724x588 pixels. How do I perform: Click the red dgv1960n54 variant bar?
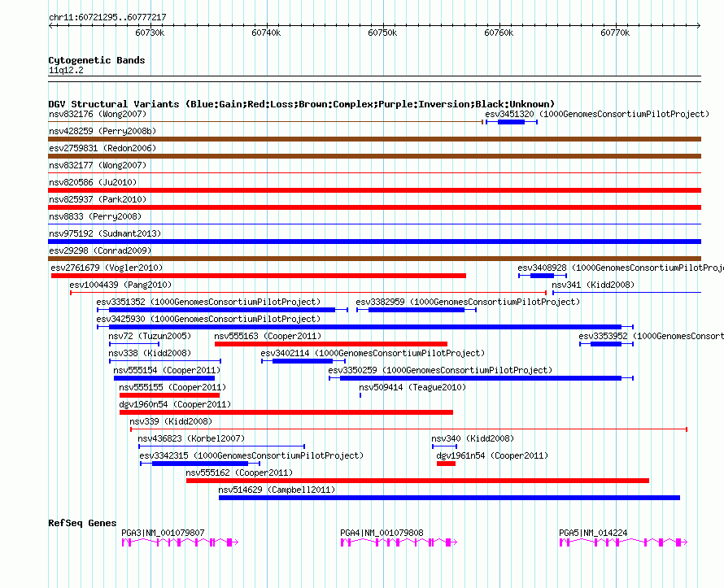286,412
